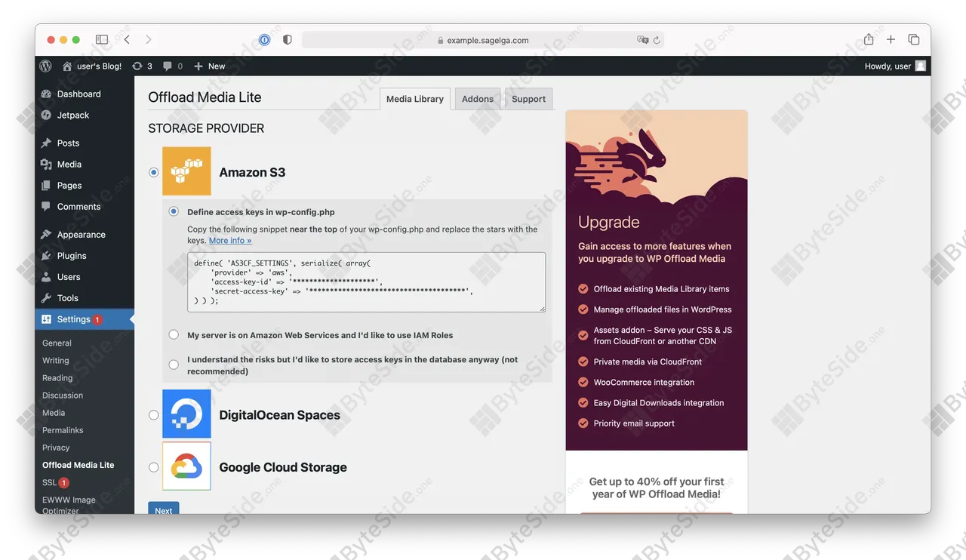
Task: Open Discussion settings submenu
Action: (63, 395)
